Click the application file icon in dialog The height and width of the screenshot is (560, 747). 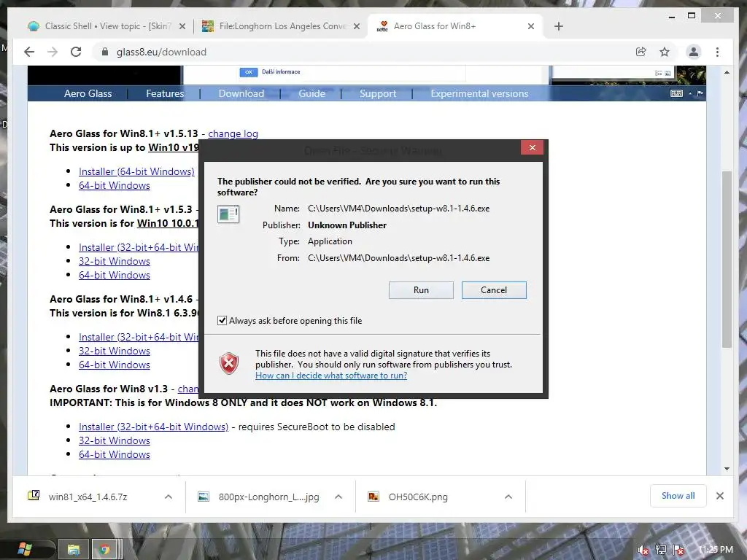[228, 214]
